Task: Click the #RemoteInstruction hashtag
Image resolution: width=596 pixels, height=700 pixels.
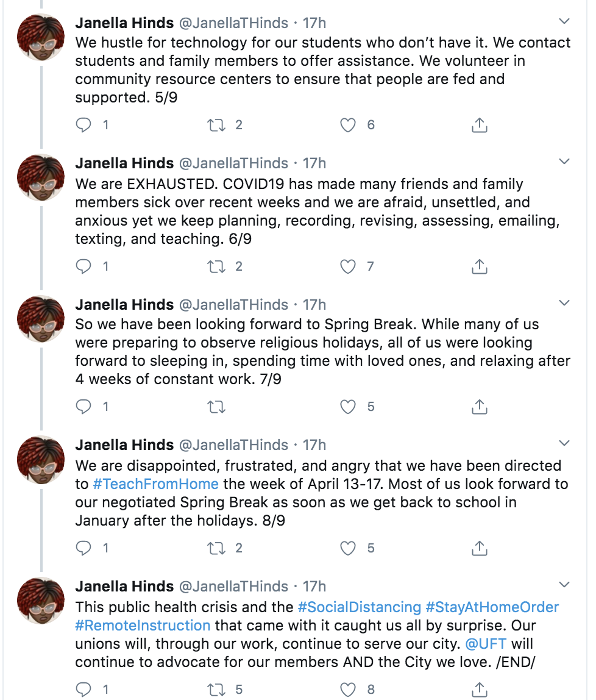Action: pyautogui.click(x=143, y=626)
